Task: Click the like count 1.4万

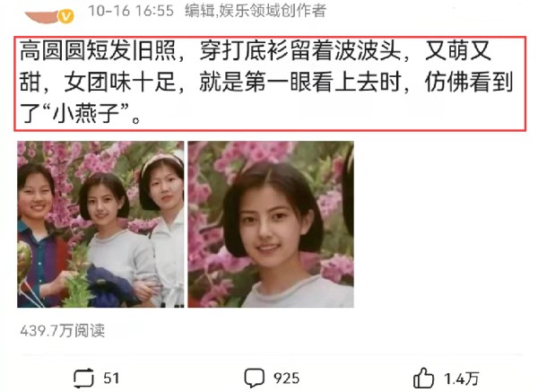Action: coord(462,379)
